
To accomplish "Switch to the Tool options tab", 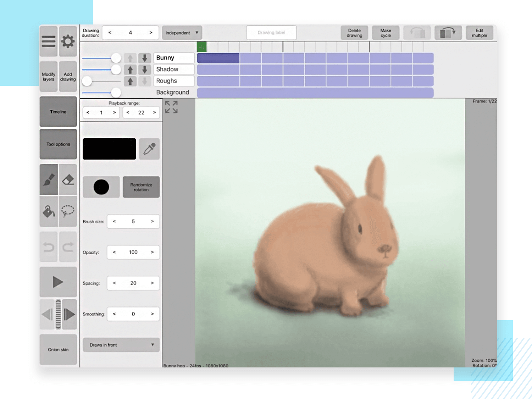I will point(58,144).
